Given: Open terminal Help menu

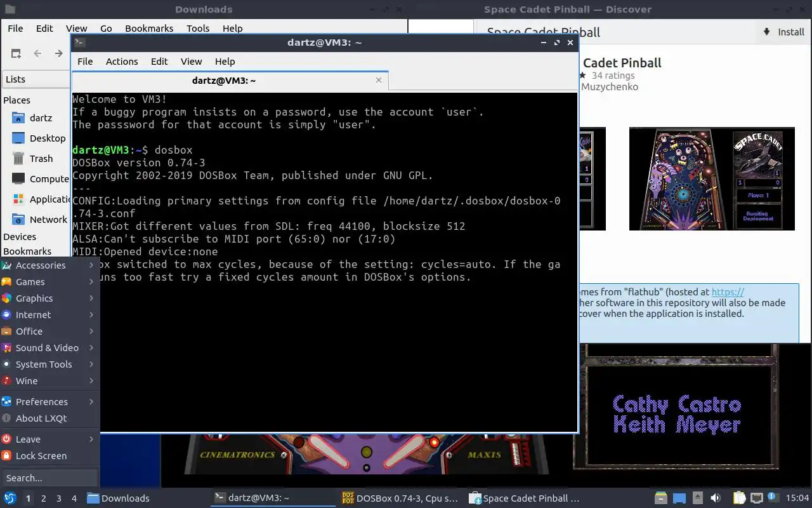Looking at the screenshot, I should [225, 62].
